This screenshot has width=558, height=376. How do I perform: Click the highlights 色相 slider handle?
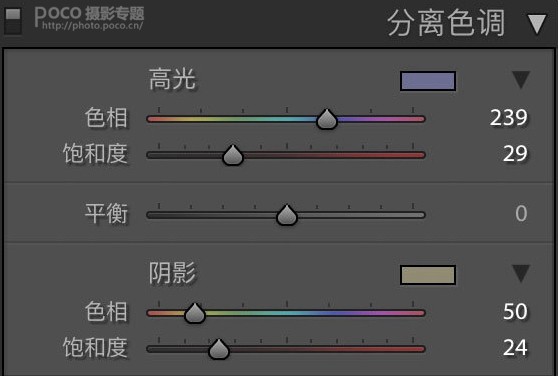(327, 119)
